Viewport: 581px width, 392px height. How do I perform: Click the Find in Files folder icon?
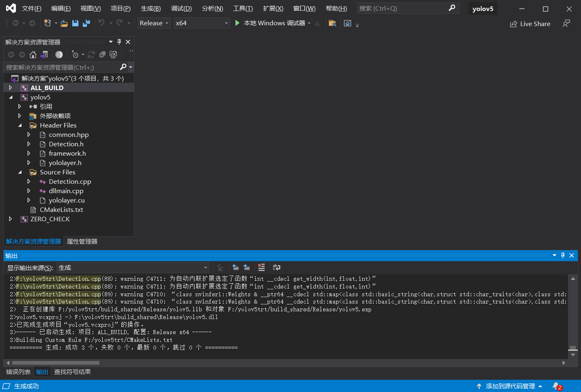point(332,23)
